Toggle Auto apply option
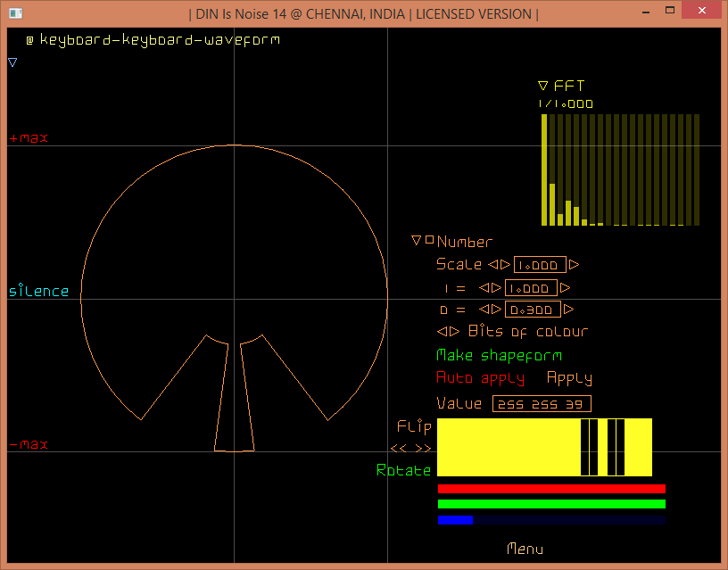This screenshot has width=728, height=570. (481, 378)
